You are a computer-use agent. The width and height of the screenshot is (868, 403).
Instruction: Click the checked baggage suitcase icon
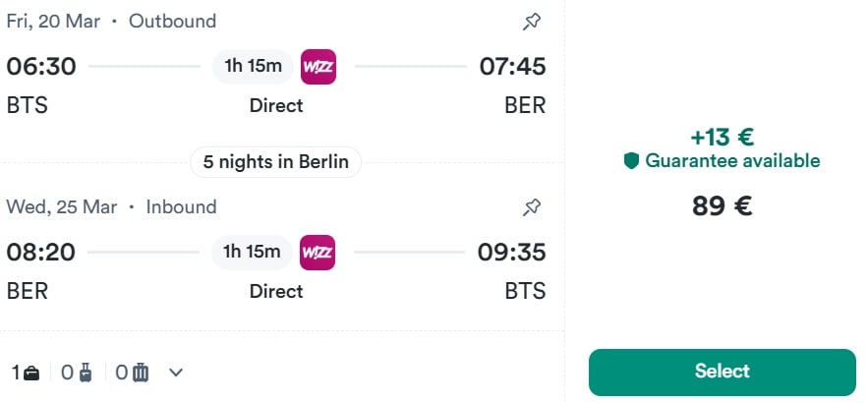(141, 373)
